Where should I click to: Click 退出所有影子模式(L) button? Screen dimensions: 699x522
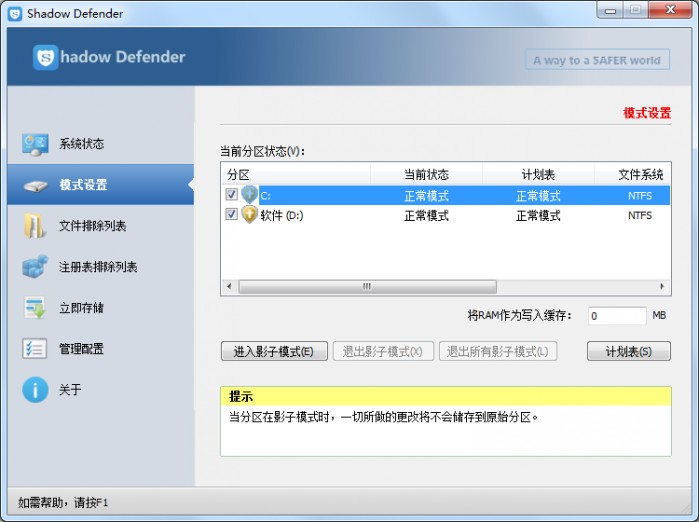pyautogui.click(x=498, y=351)
